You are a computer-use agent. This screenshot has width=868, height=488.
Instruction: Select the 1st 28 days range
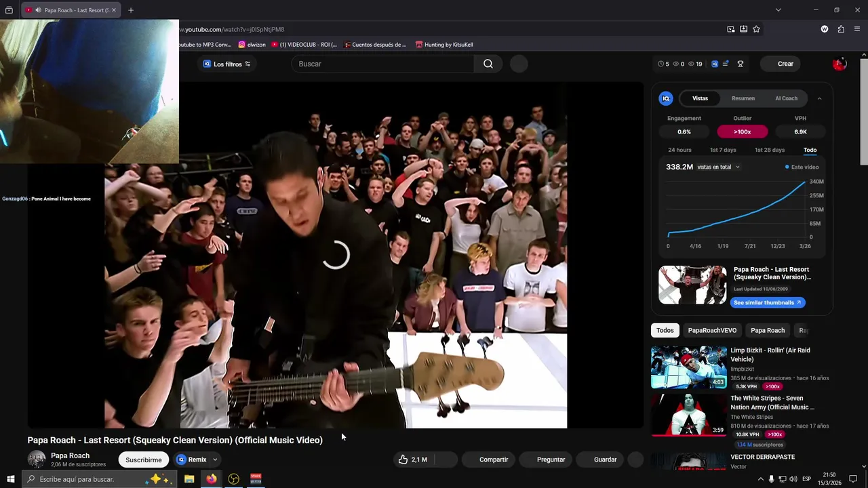point(770,150)
